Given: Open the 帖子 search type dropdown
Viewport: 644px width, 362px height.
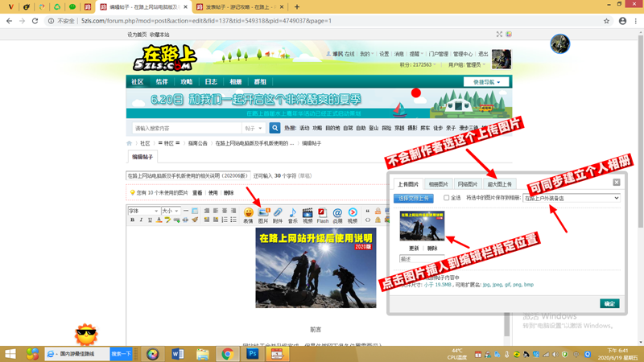Looking at the screenshot, I should (x=254, y=129).
